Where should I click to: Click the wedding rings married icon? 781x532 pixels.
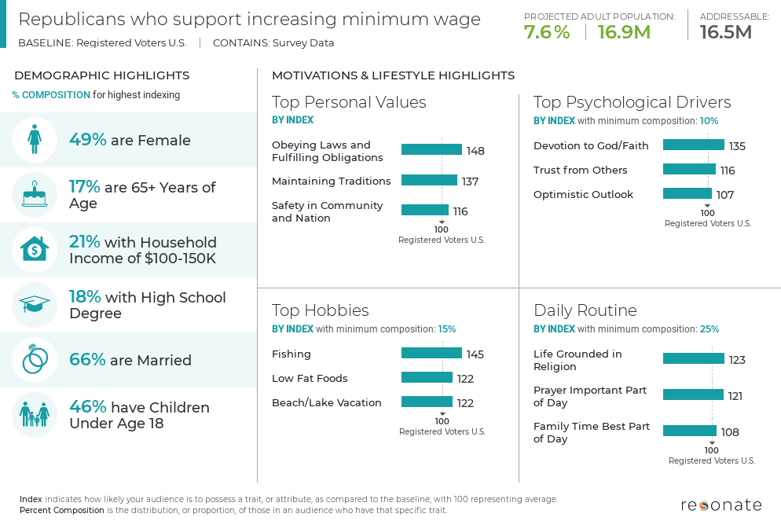35,360
